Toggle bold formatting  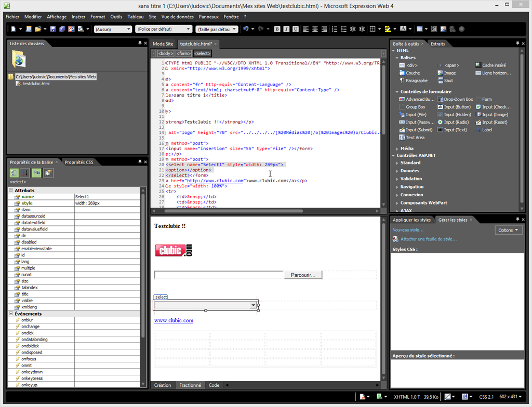[277, 29]
